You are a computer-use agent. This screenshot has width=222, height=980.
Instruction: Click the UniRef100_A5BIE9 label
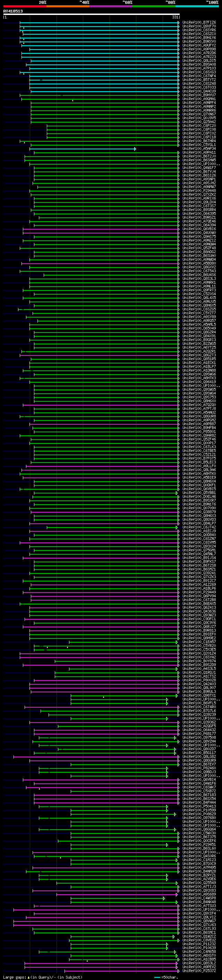pyautogui.click(x=199, y=477)
